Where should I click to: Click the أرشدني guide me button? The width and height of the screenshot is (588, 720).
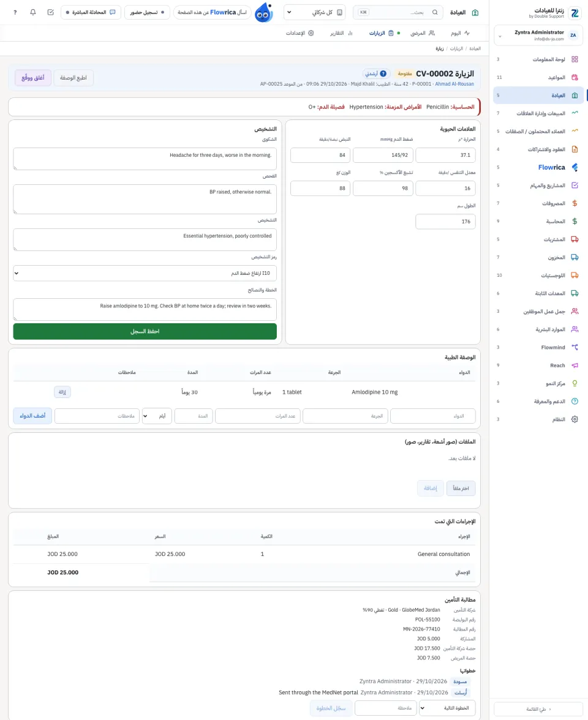click(376, 73)
